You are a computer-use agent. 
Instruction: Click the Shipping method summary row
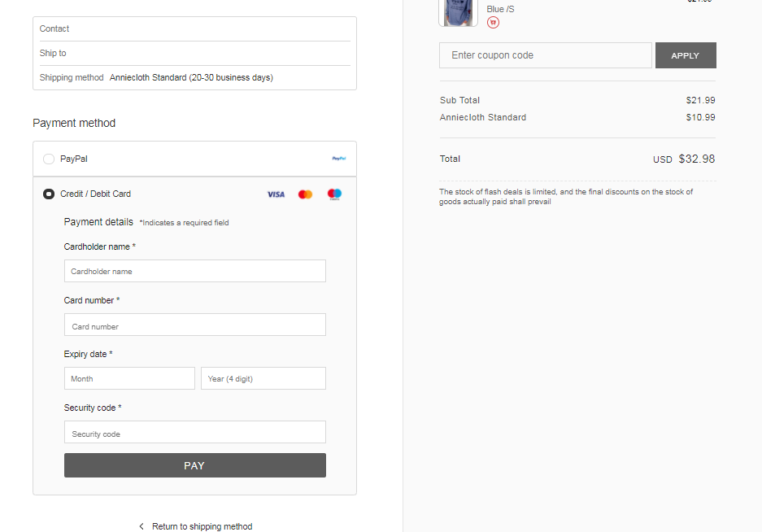coord(194,78)
